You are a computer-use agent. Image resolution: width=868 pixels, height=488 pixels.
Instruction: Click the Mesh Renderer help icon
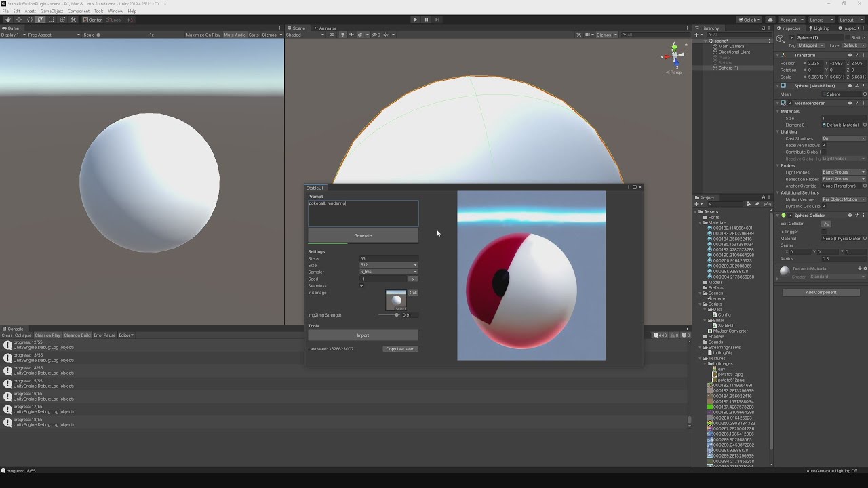[850, 103]
